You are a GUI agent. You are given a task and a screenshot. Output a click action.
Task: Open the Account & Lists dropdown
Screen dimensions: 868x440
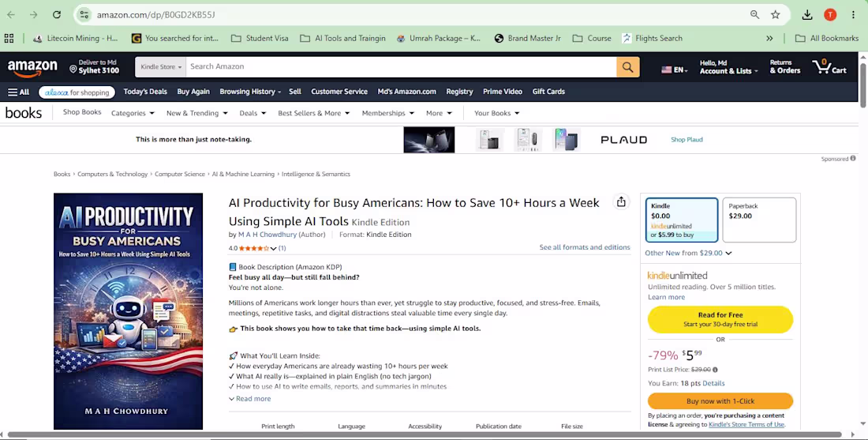tap(728, 67)
